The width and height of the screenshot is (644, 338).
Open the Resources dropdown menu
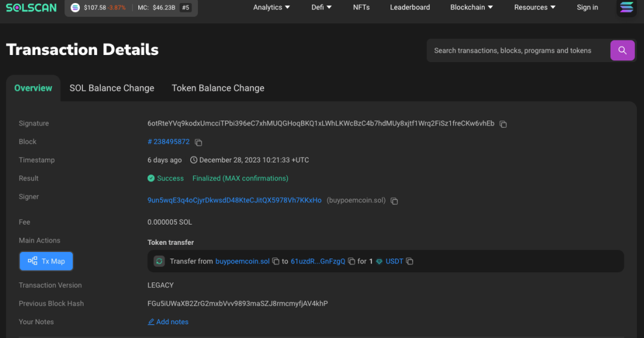[534, 7]
